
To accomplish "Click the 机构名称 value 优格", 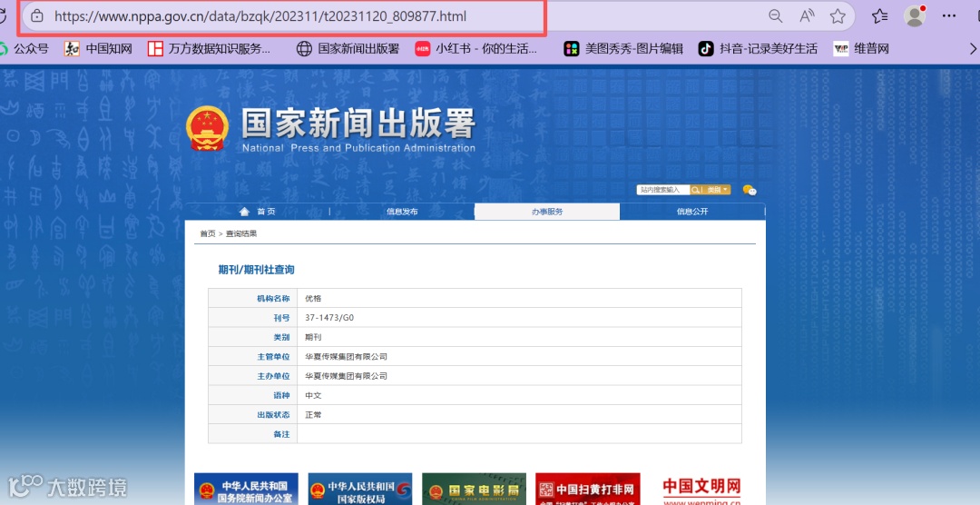I will pyautogui.click(x=313, y=299).
